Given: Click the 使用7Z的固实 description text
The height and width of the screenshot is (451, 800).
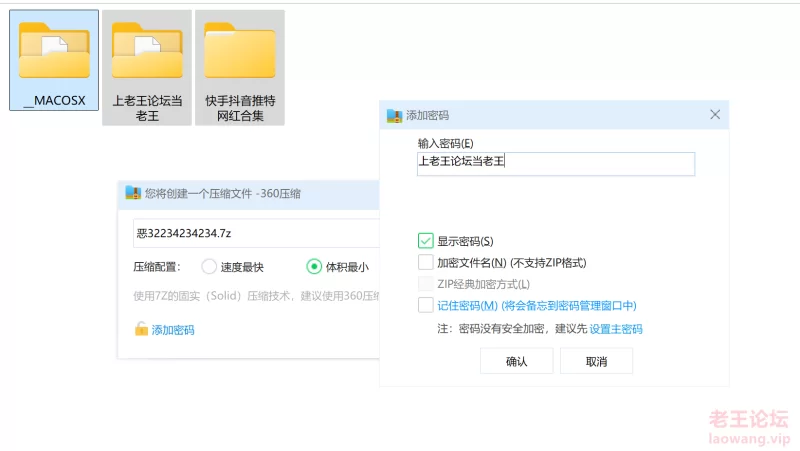Looking at the screenshot, I should pyautogui.click(x=256, y=296).
